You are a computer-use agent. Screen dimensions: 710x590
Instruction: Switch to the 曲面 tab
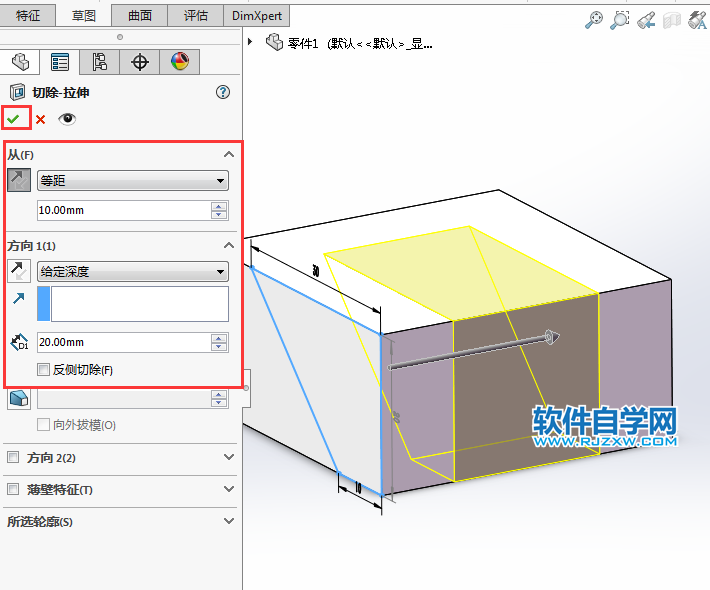click(x=139, y=16)
